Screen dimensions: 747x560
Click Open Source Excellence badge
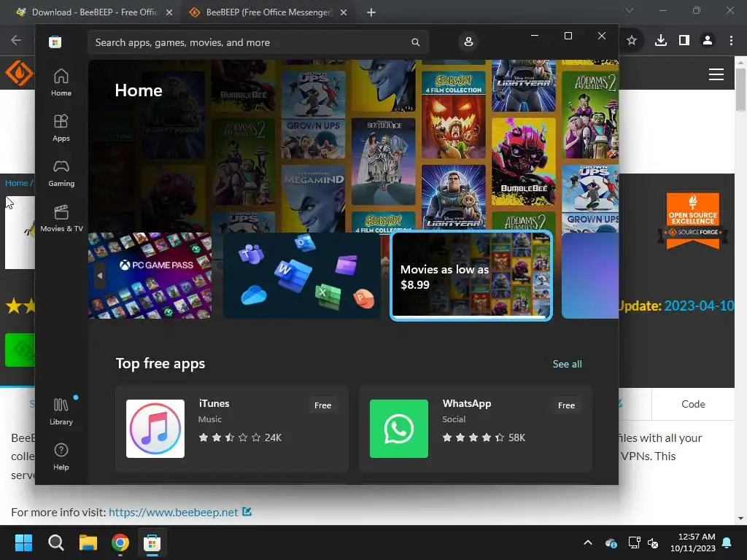(693, 221)
